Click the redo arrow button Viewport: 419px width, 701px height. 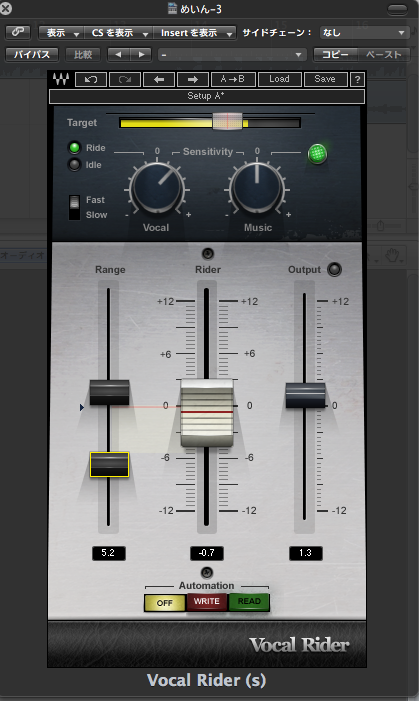[x=125, y=79]
